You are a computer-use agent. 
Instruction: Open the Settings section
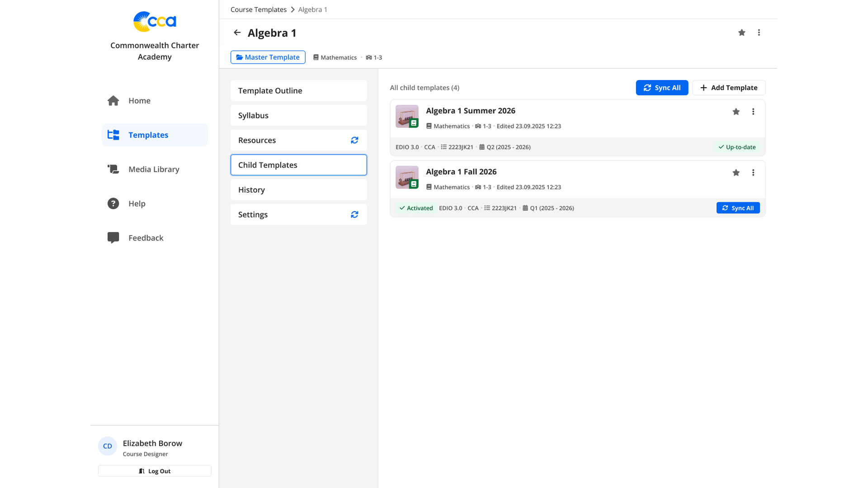(x=299, y=215)
